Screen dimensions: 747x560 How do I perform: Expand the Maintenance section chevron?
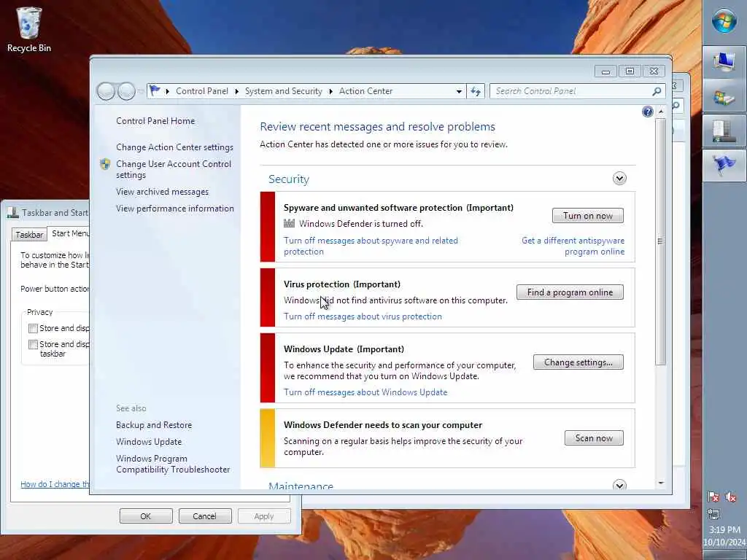[619, 485]
